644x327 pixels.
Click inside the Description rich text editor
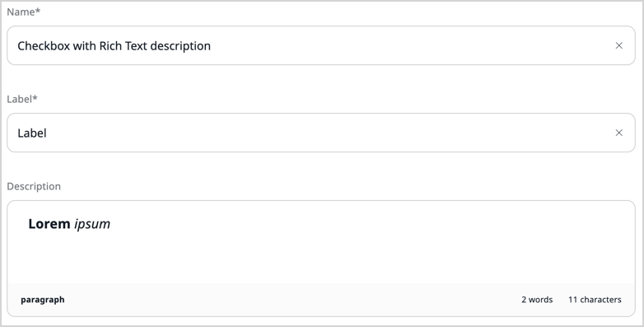click(321, 242)
